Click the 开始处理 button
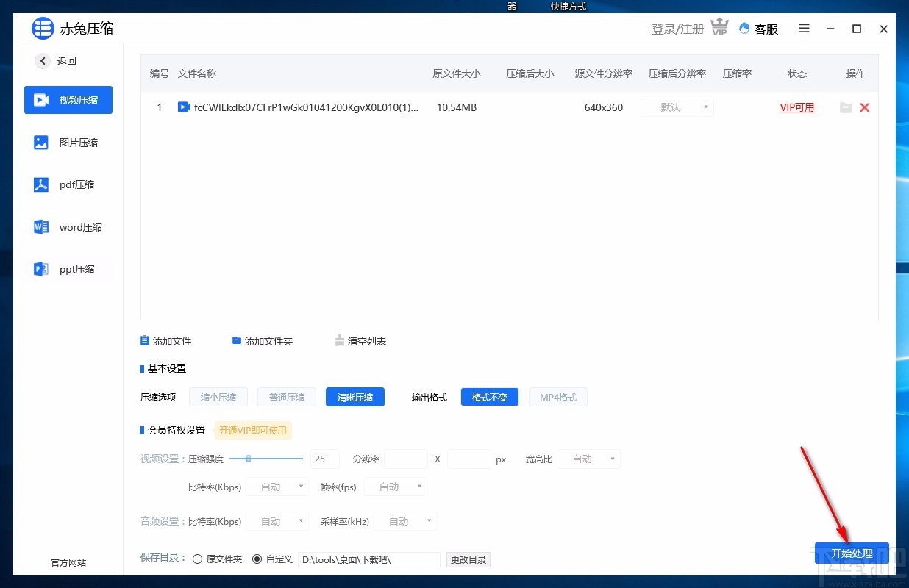909x588 pixels. [851, 553]
